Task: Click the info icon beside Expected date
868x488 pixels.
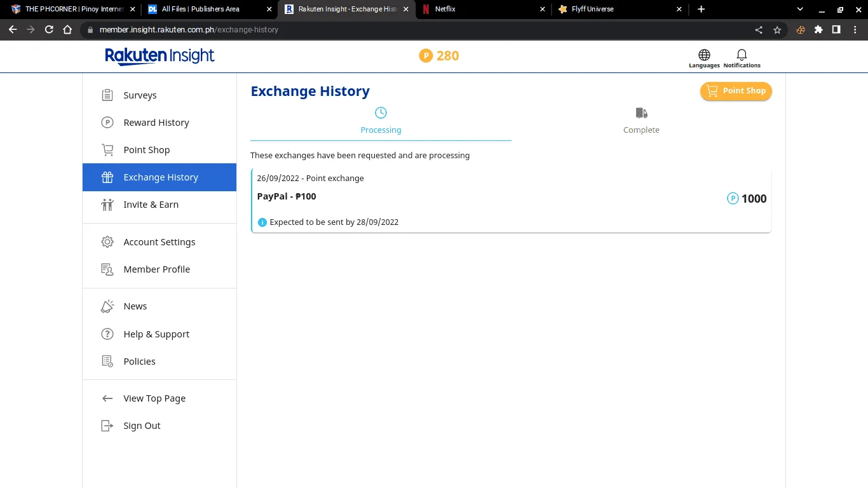Action: coord(262,222)
